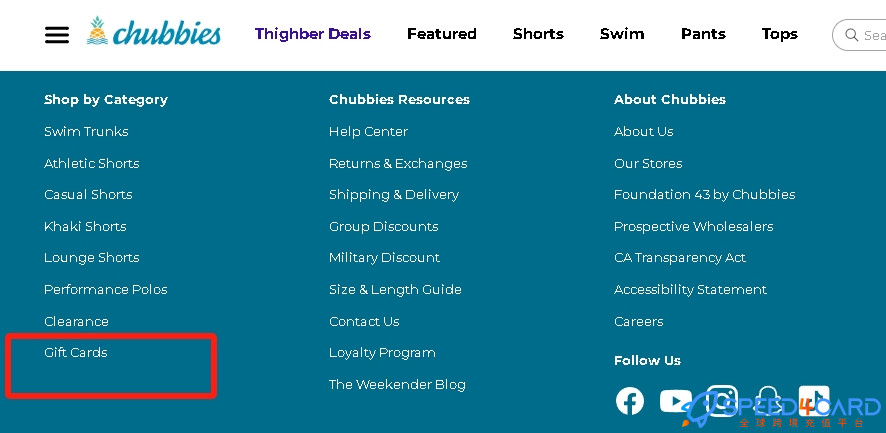Click the search magnifier icon

[x=851, y=34]
